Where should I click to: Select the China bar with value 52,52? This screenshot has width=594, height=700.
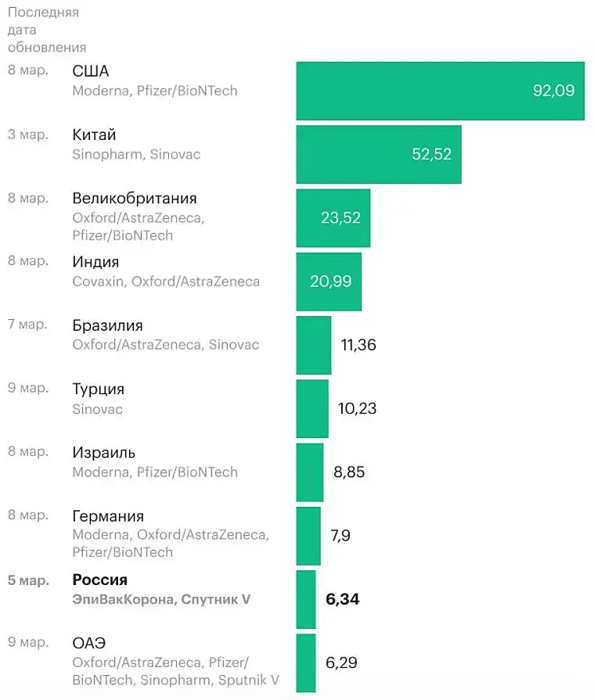[x=378, y=154]
